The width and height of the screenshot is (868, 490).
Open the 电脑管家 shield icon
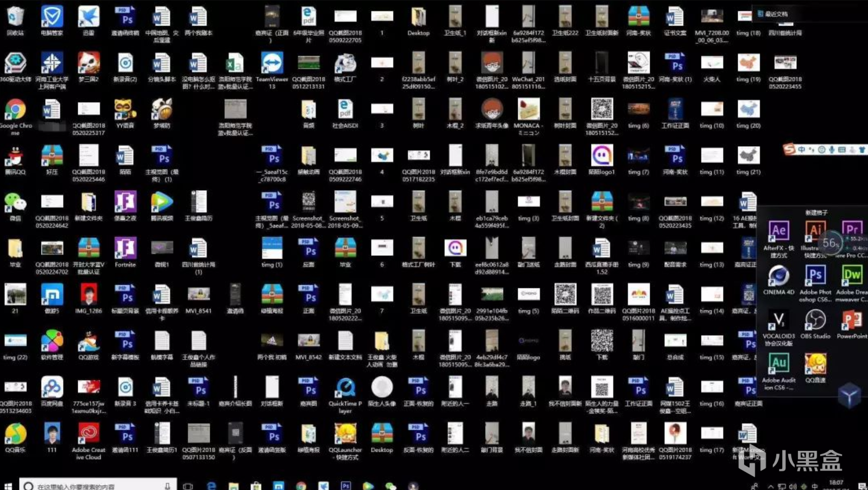click(52, 20)
